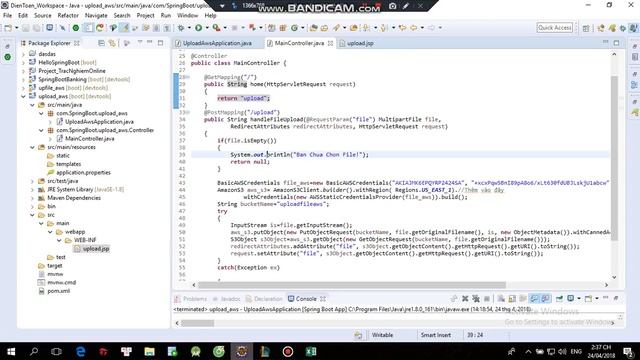640x360 pixels.
Task: Collapse the src/main/java folder
Action: tap(32, 105)
